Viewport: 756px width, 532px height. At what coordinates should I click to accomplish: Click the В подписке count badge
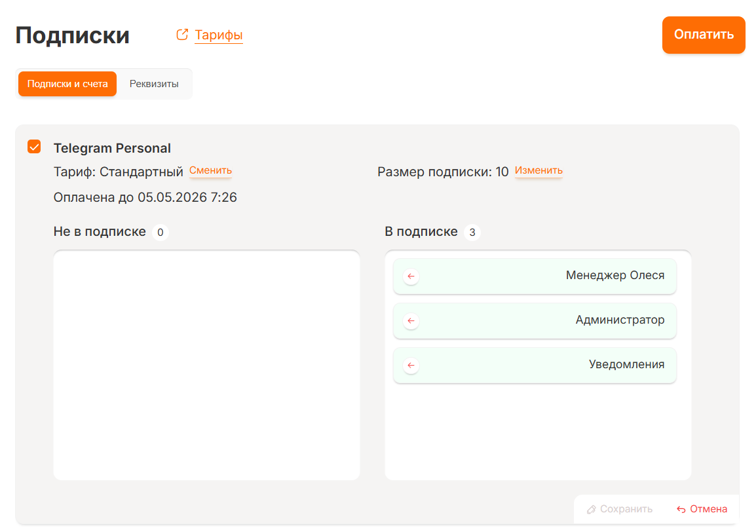tap(472, 232)
